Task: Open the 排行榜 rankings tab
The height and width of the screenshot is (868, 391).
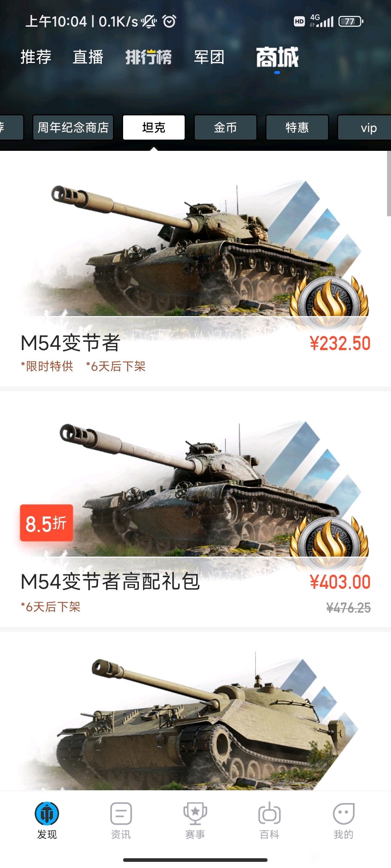Action: click(x=148, y=57)
